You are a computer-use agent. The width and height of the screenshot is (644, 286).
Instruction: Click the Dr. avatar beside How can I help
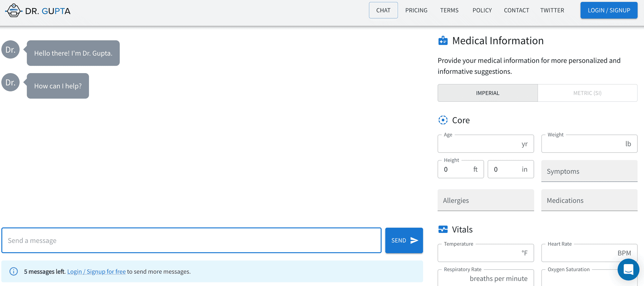[11, 82]
